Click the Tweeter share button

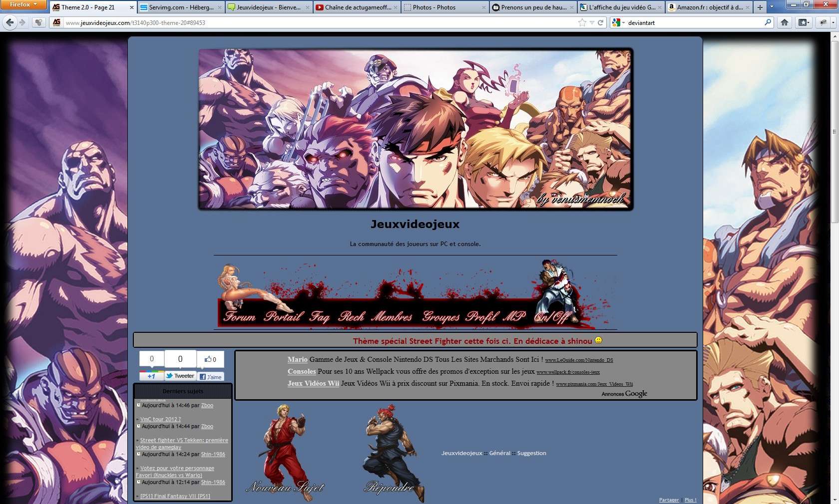180,376
